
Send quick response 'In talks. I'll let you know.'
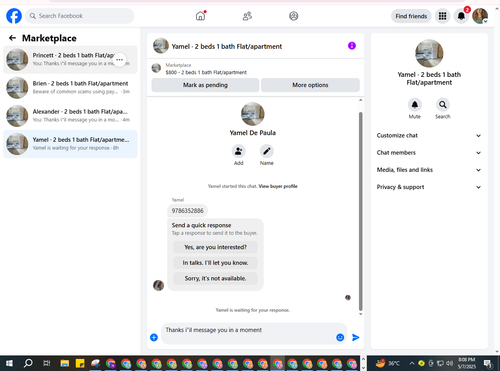215,263
